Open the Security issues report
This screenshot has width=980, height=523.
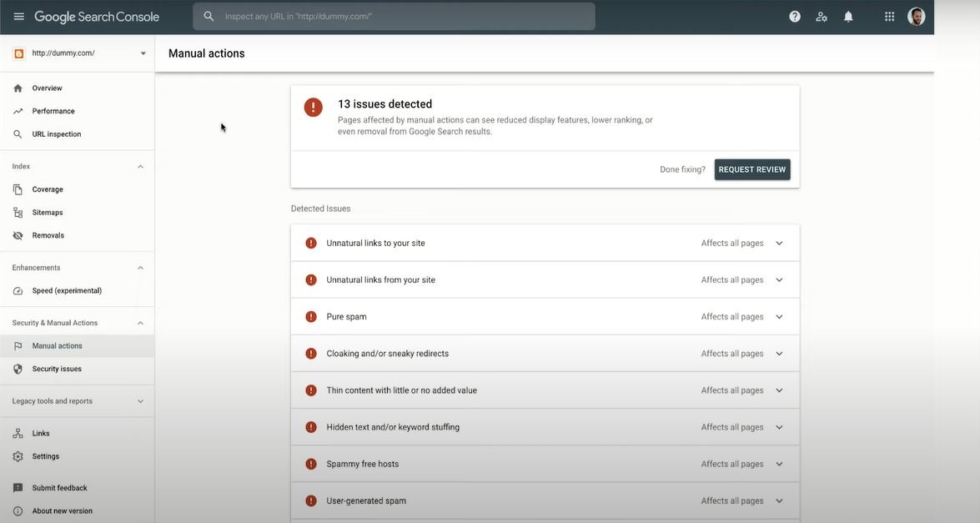58,369
